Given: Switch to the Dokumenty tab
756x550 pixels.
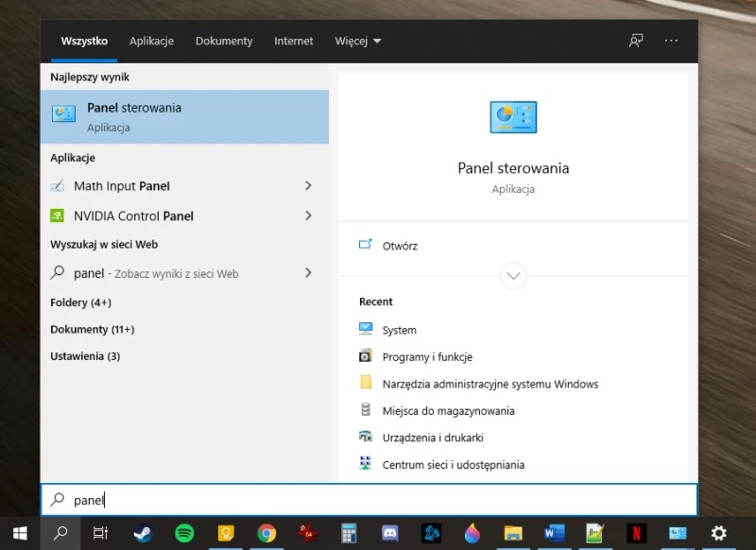Looking at the screenshot, I should coord(224,42).
